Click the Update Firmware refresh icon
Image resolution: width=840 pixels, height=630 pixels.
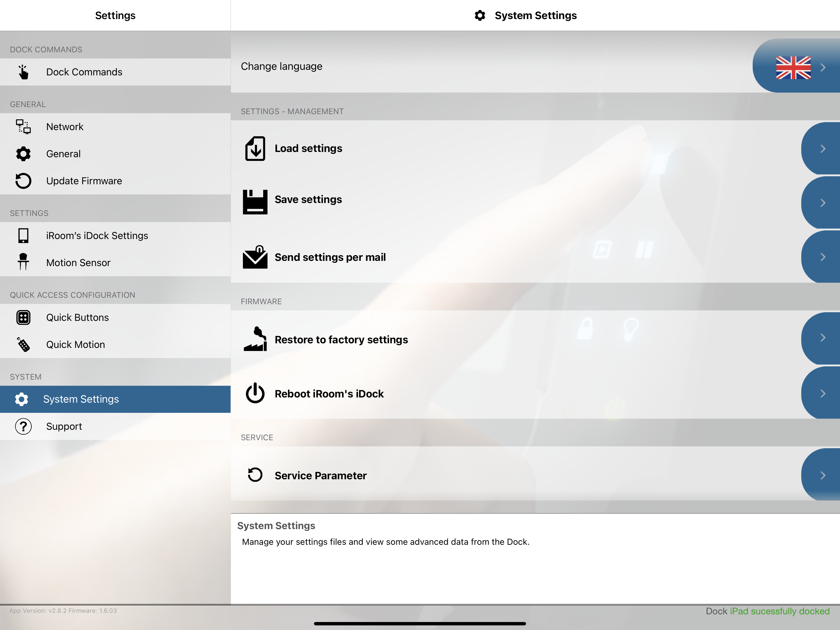point(23,181)
